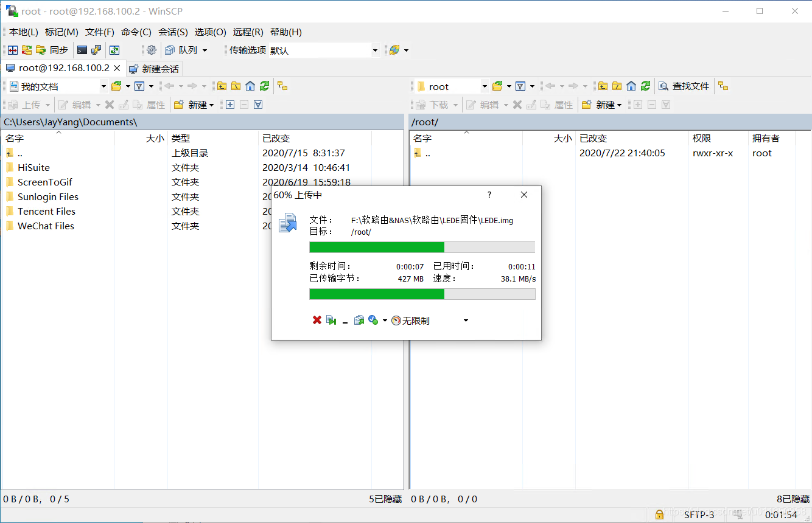Sort local files by 名字 column header
Image resolution: width=812 pixels, height=523 pixels.
tap(58, 138)
